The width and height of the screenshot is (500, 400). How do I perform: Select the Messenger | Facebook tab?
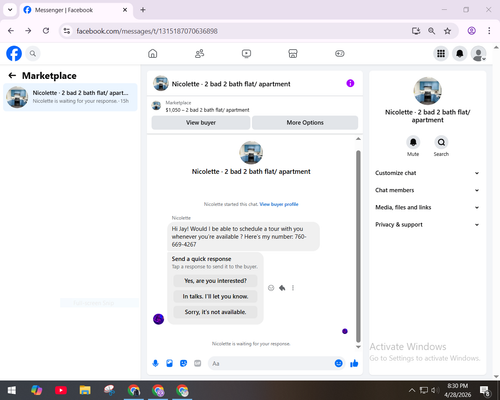coord(76,10)
